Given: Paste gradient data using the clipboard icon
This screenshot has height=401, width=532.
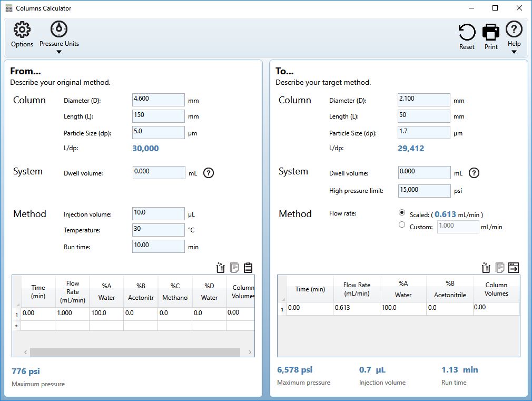Looking at the screenshot, I should [248, 268].
